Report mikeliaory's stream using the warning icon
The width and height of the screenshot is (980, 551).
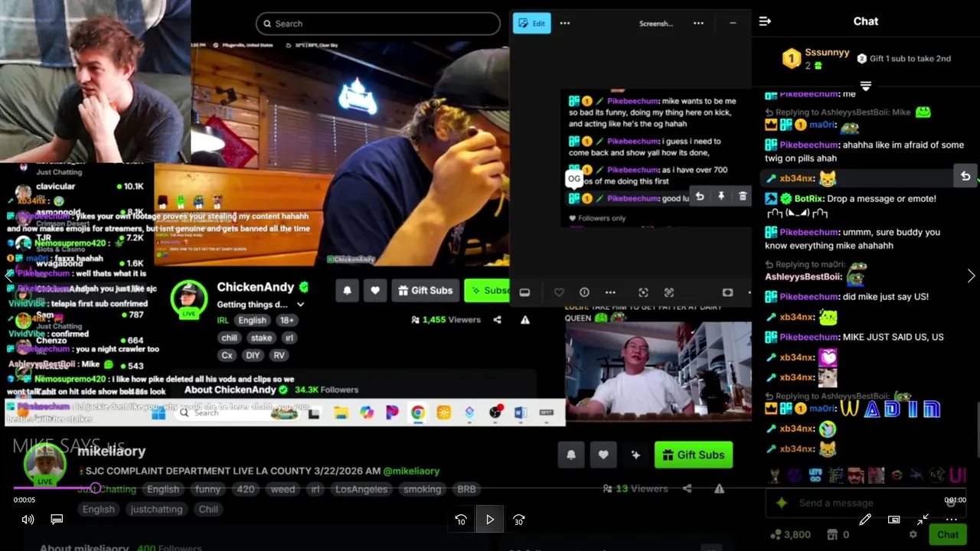719,488
